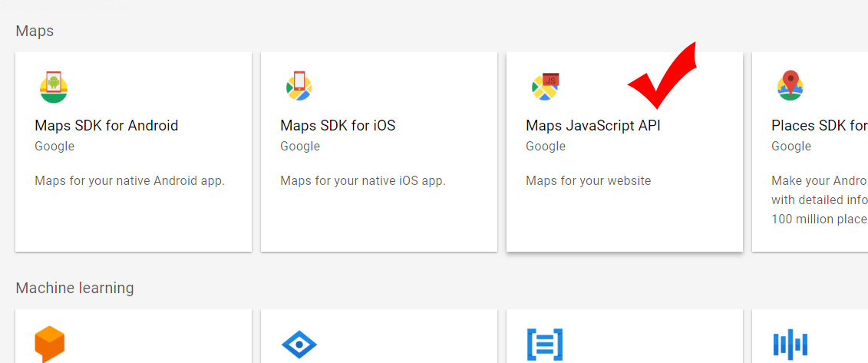Screen dimensions: 868x363
Task: Click 'Maps for your native iOS app.' text
Action: 362,181
